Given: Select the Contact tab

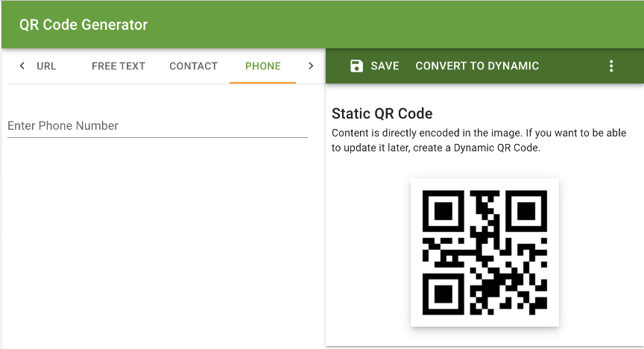Looking at the screenshot, I should tap(193, 66).
